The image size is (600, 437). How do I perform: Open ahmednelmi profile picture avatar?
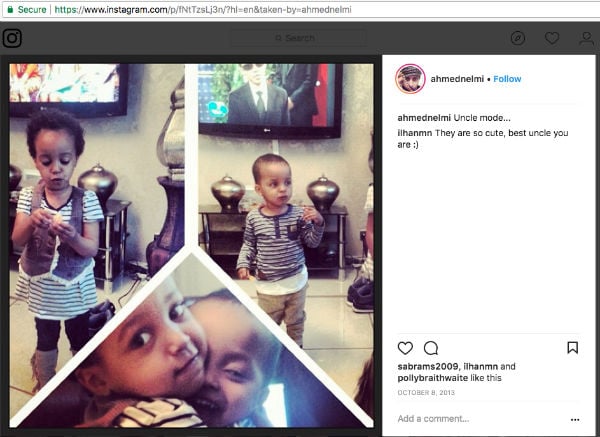[x=410, y=79]
